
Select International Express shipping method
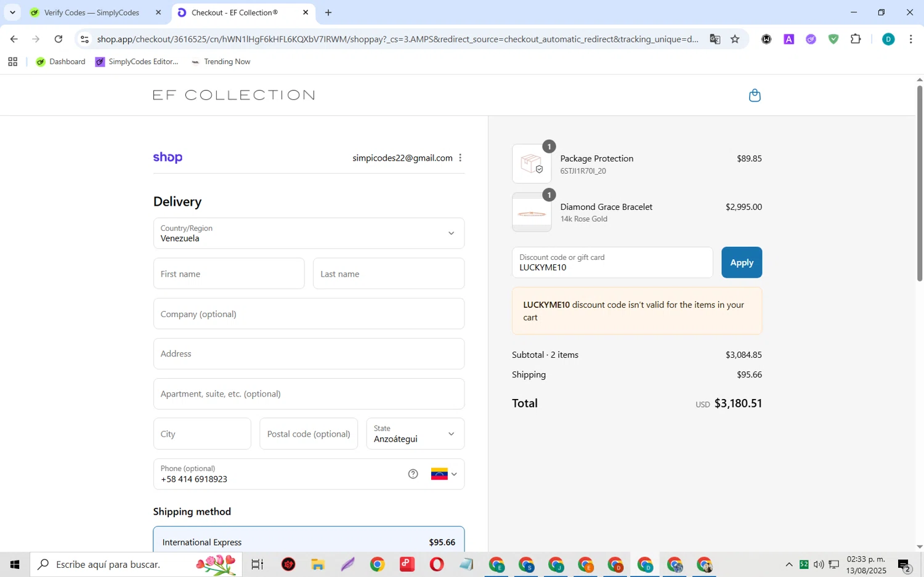tap(309, 539)
